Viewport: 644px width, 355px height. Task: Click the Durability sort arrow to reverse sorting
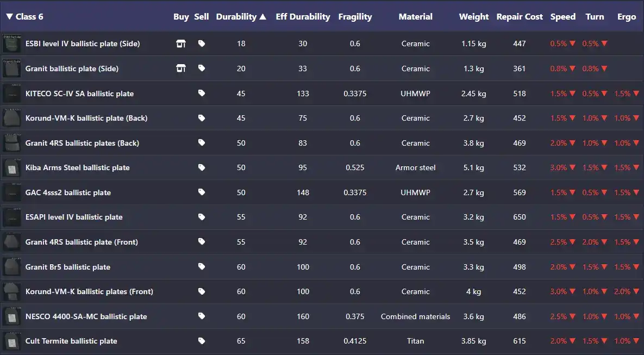pos(263,16)
